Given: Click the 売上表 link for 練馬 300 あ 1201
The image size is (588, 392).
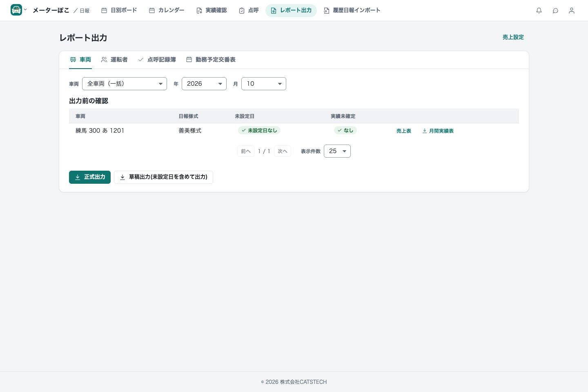Looking at the screenshot, I should [x=404, y=131].
